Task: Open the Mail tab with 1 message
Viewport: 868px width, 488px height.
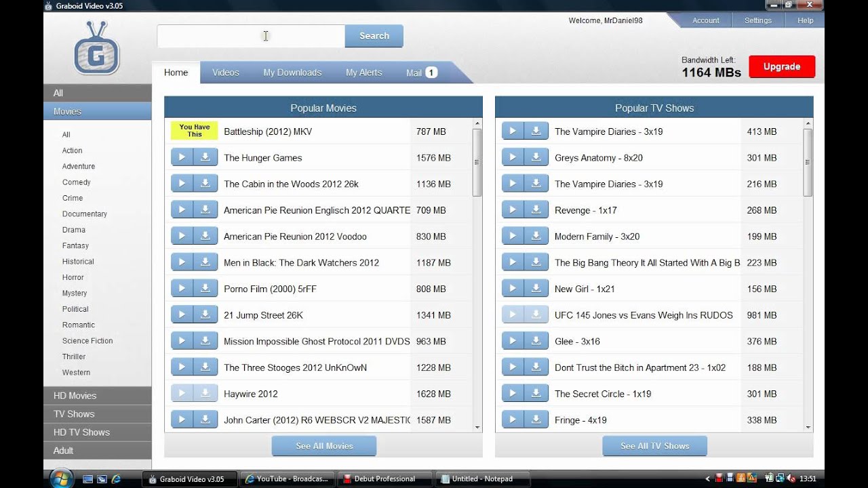Action: tap(421, 73)
